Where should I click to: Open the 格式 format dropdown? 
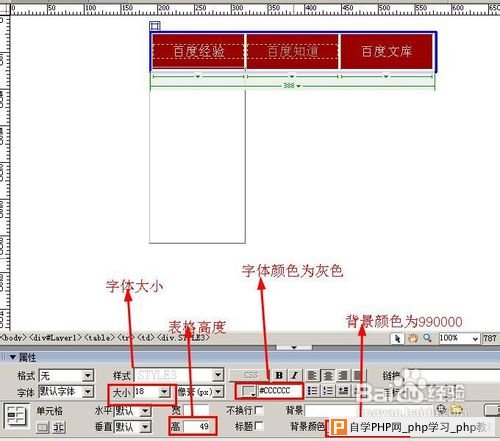click(88, 376)
